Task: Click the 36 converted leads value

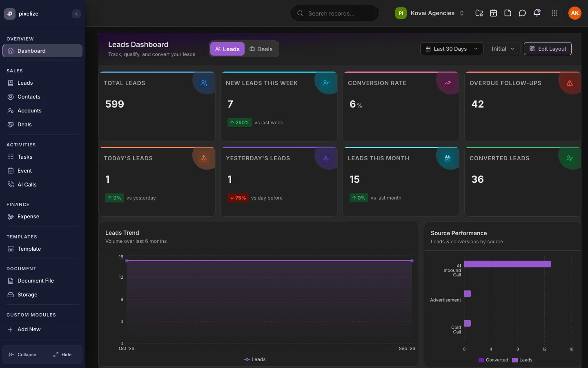Action: [477, 180]
